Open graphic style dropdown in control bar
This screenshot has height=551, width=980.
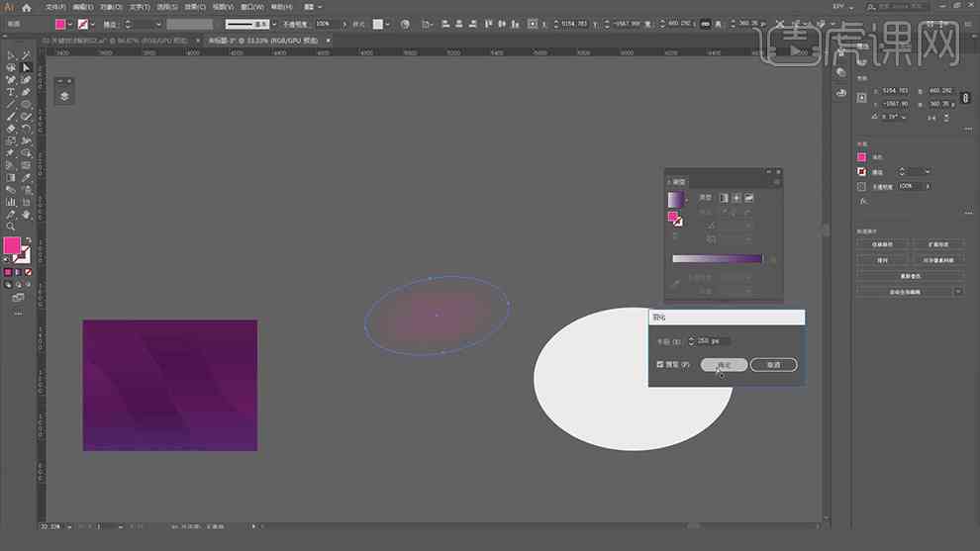[388, 24]
